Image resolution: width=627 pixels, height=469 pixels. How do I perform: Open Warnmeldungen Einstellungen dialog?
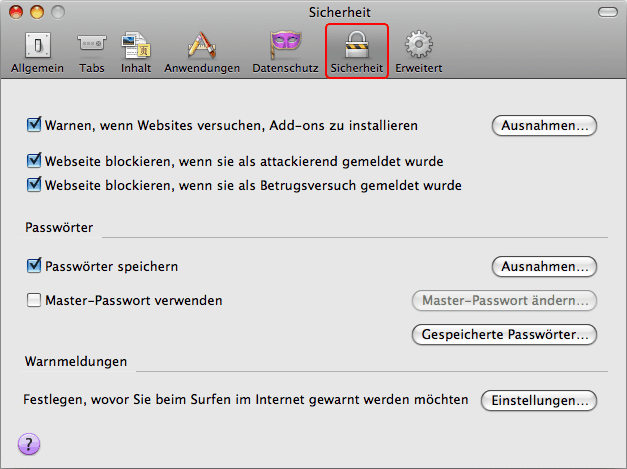click(539, 401)
